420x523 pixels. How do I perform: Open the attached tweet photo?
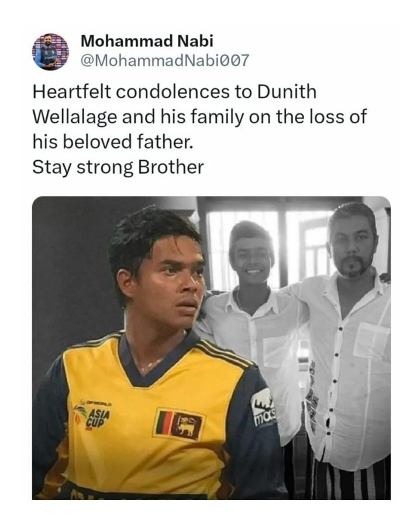(211, 348)
